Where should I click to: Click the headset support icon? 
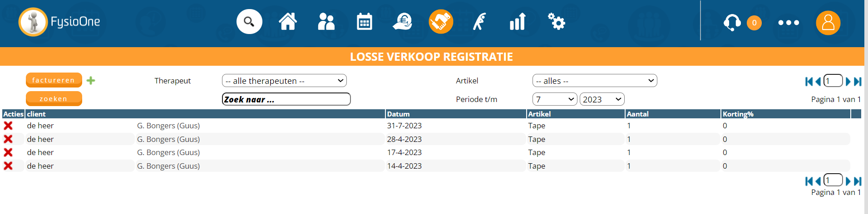[732, 22]
